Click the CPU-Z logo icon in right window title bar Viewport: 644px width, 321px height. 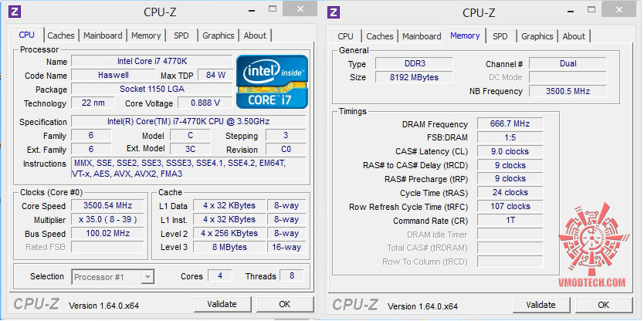coord(334,12)
